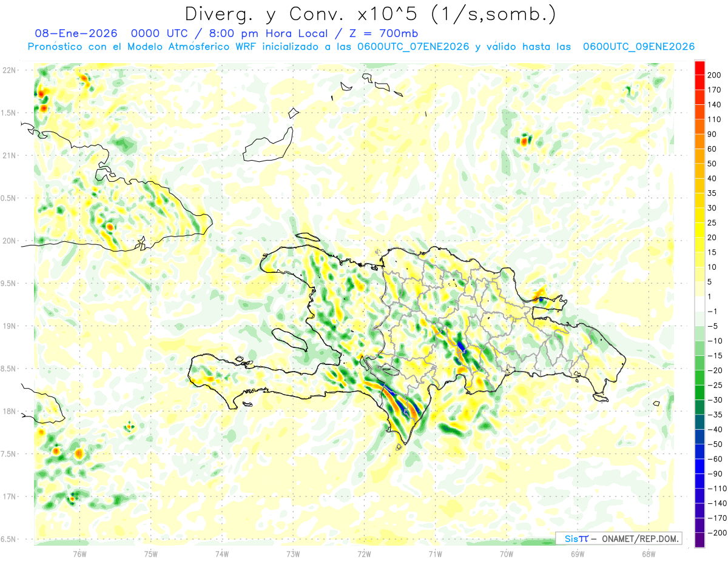Click the legend value '-35'

(x=715, y=415)
